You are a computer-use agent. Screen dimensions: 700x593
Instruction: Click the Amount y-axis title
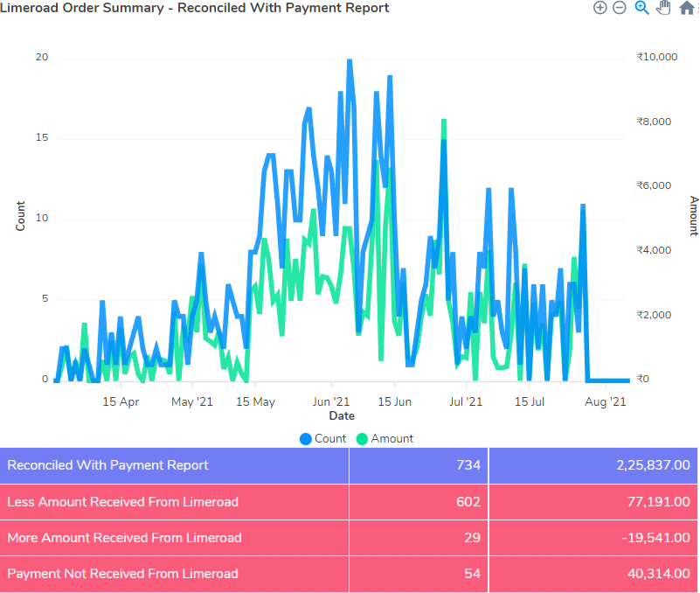pos(694,216)
